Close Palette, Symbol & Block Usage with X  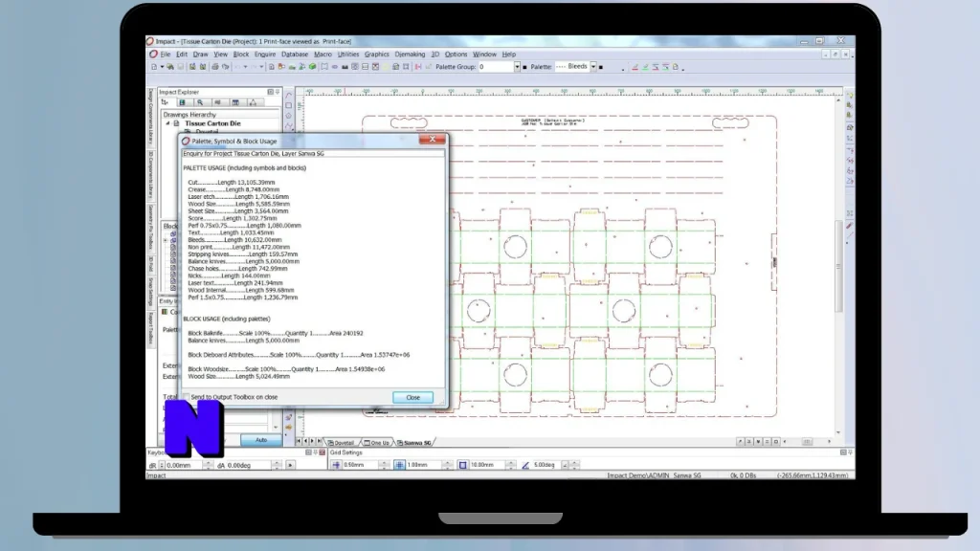tap(432, 140)
